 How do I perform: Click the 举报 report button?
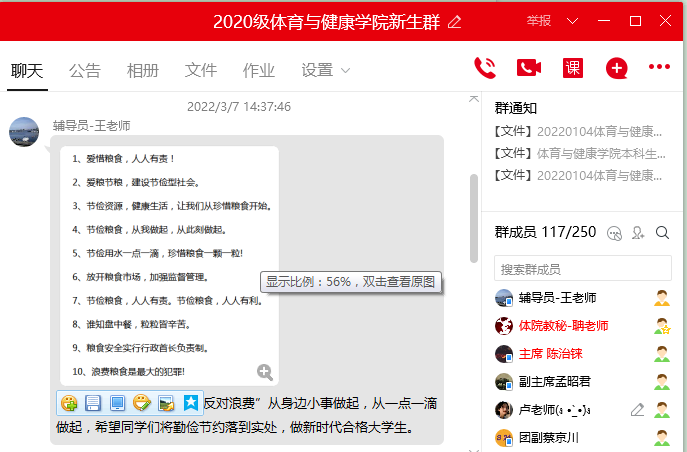pyautogui.click(x=538, y=21)
